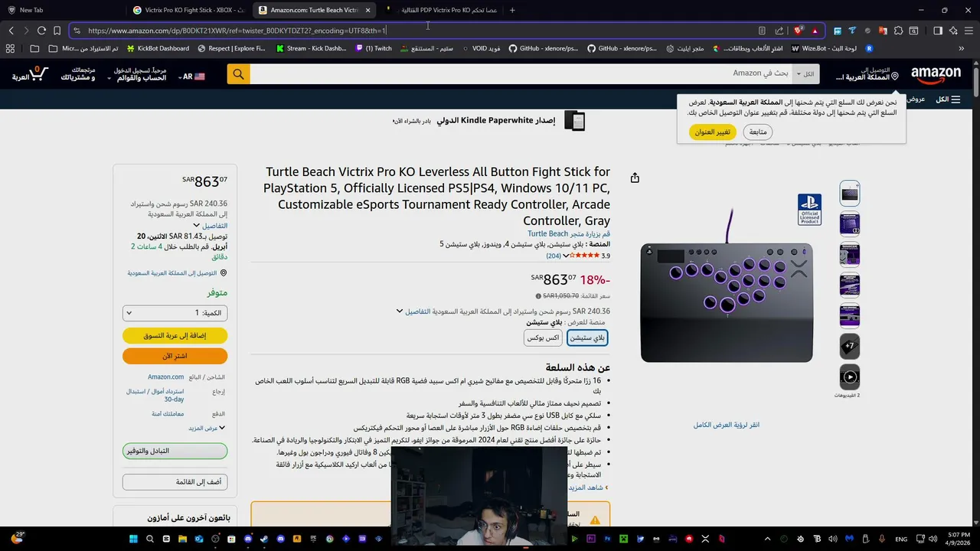Click the ENG language indicator
The image size is (980, 551).
tap(902, 539)
